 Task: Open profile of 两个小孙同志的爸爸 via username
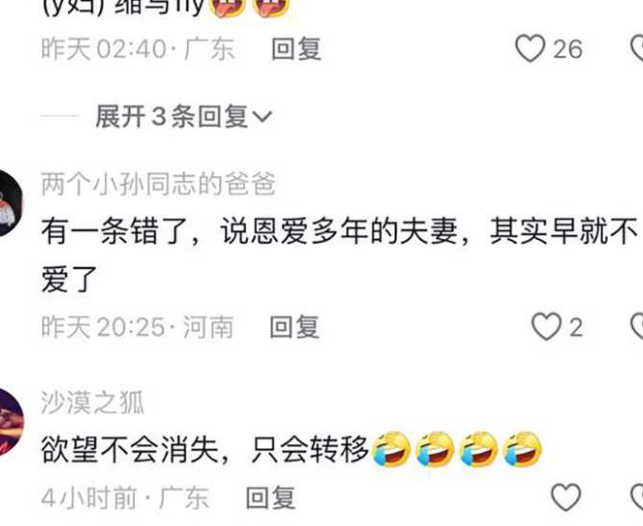(x=158, y=183)
